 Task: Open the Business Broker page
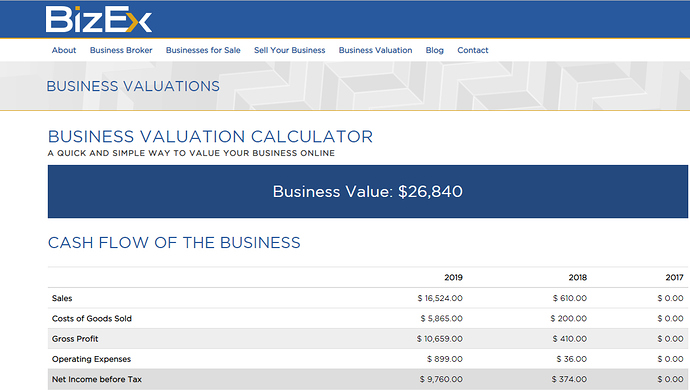pos(121,50)
